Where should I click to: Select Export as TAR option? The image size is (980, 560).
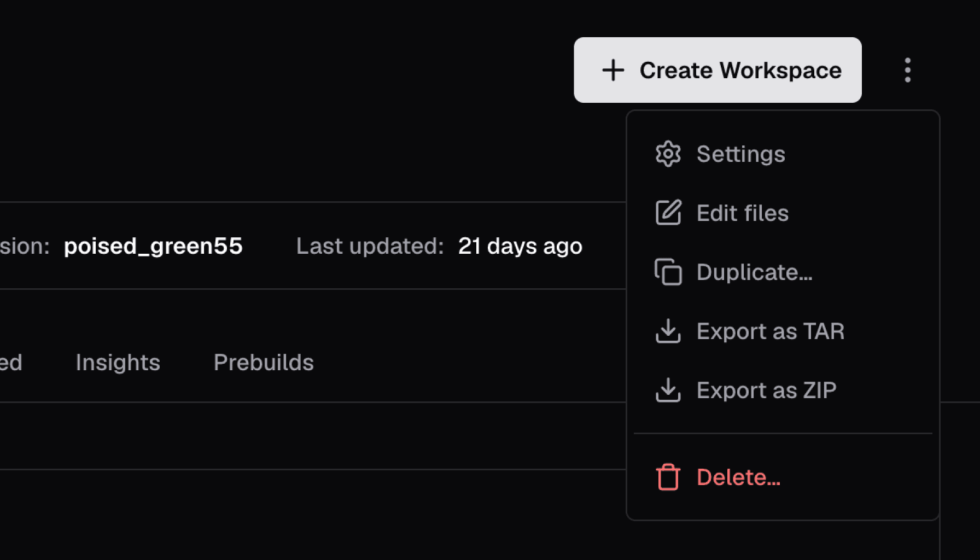783,331
